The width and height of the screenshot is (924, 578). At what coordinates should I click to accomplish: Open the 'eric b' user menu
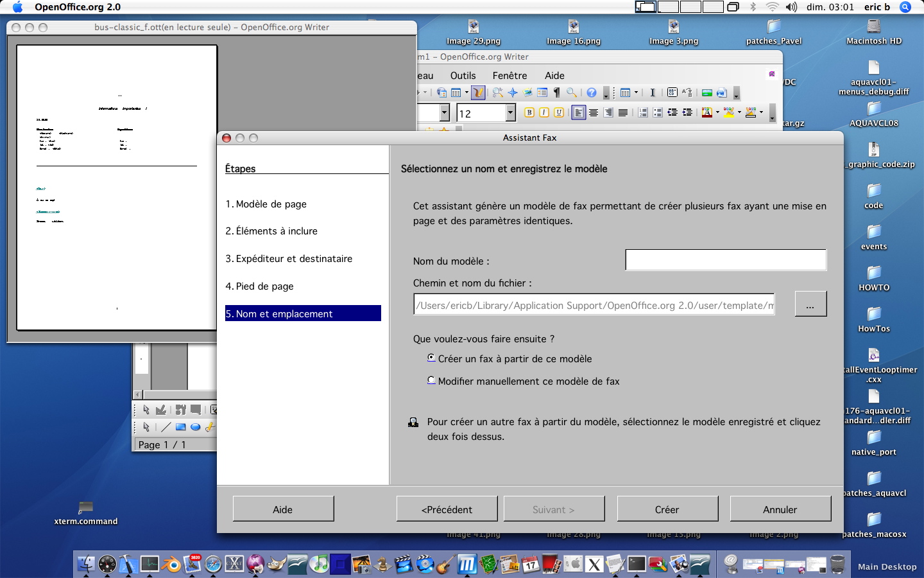[x=877, y=7]
